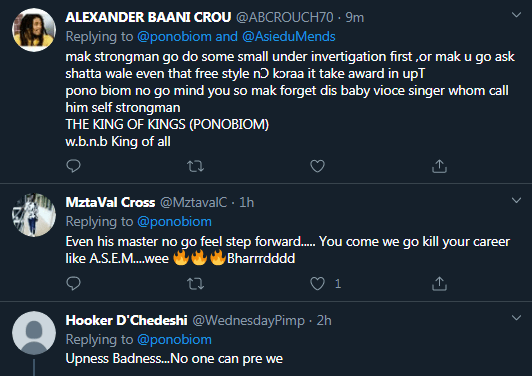Open the @ABCROUCH70 handle
The width and height of the screenshot is (532, 376).
(x=284, y=17)
